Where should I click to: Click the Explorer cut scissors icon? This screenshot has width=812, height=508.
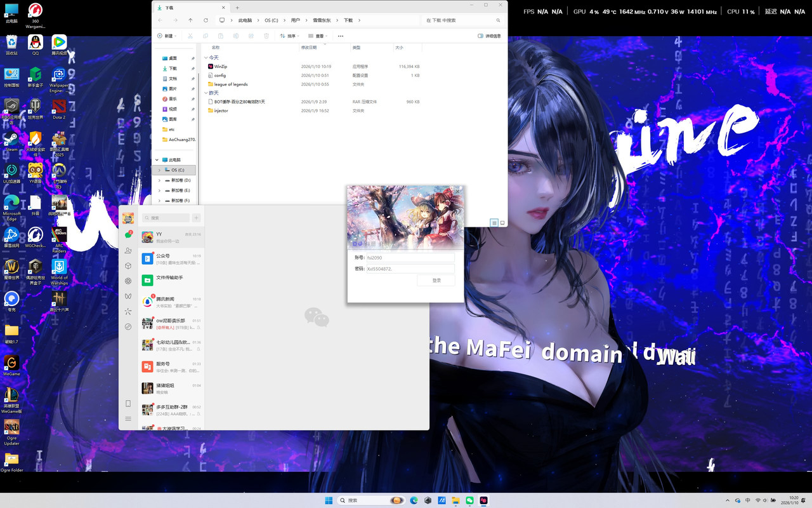tap(190, 36)
